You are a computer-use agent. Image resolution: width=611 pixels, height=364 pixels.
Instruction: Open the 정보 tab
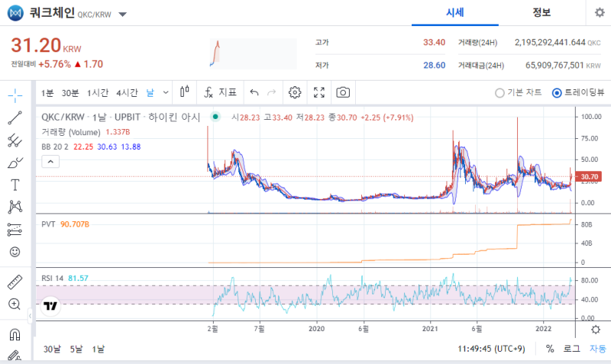point(541,13)
